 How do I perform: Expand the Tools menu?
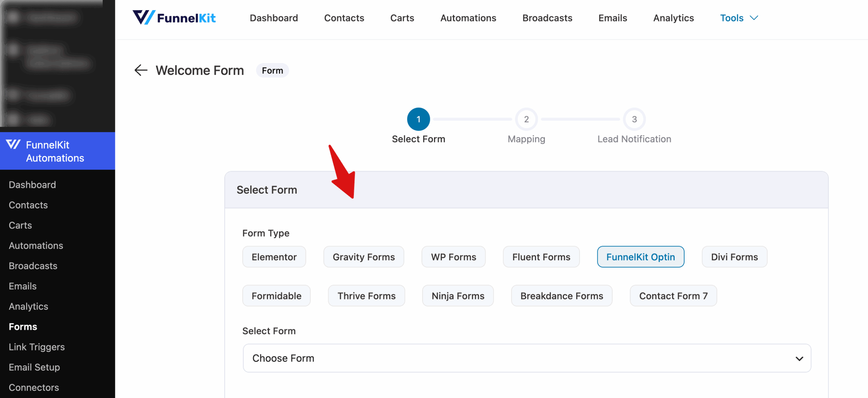739,18
